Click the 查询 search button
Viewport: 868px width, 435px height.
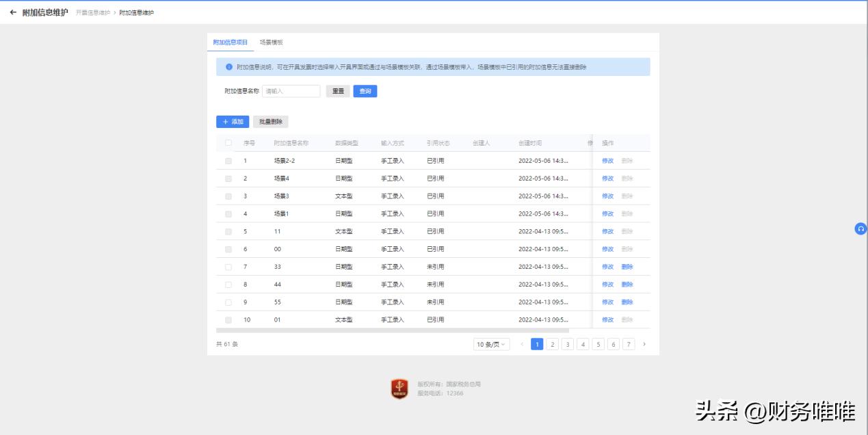365,91
